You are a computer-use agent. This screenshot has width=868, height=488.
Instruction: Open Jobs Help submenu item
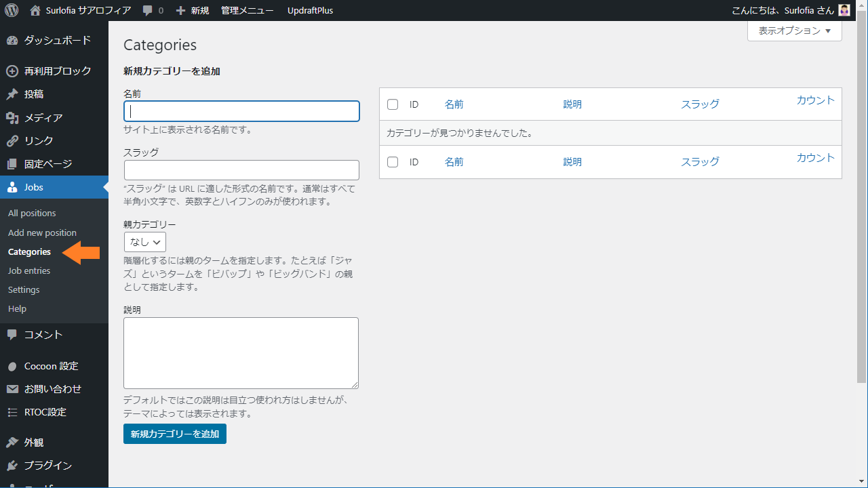point(17,309)
